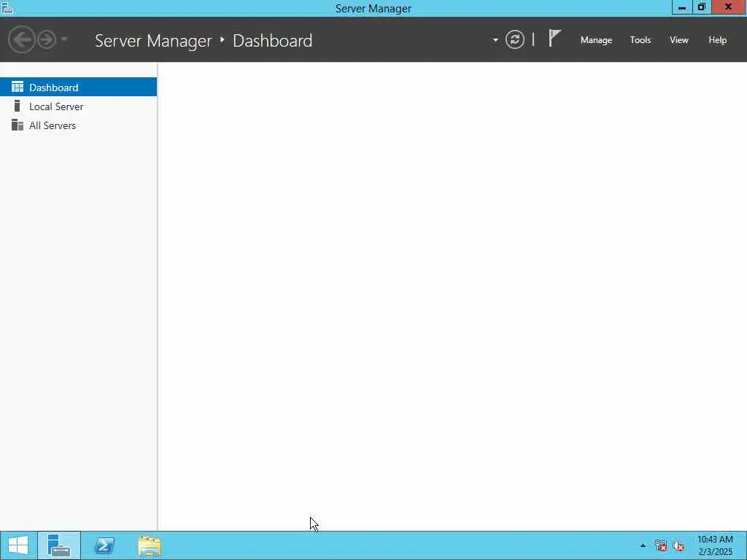The image size is (747, 560).
Task: Click the Dashboard breadcrumb heading
Action: [x=273, y=41]
